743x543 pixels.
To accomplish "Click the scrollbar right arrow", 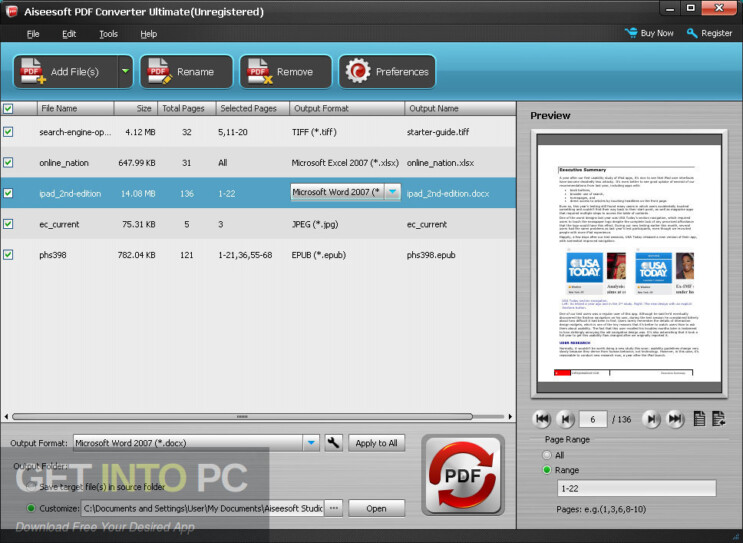I will (510, 416).
